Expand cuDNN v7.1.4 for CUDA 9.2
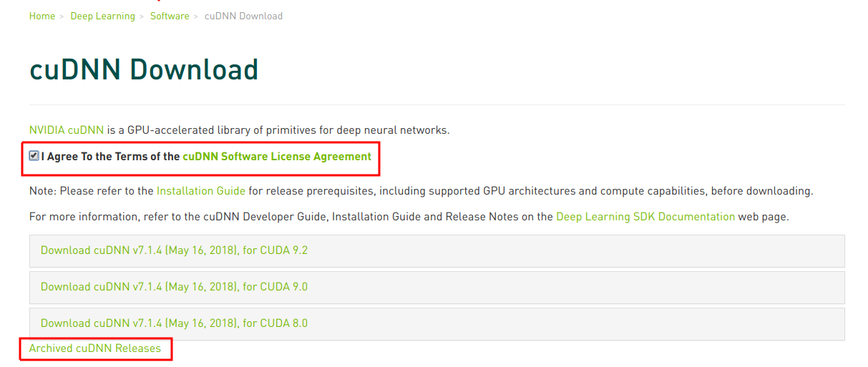868x367 pixels. [174, 250]
